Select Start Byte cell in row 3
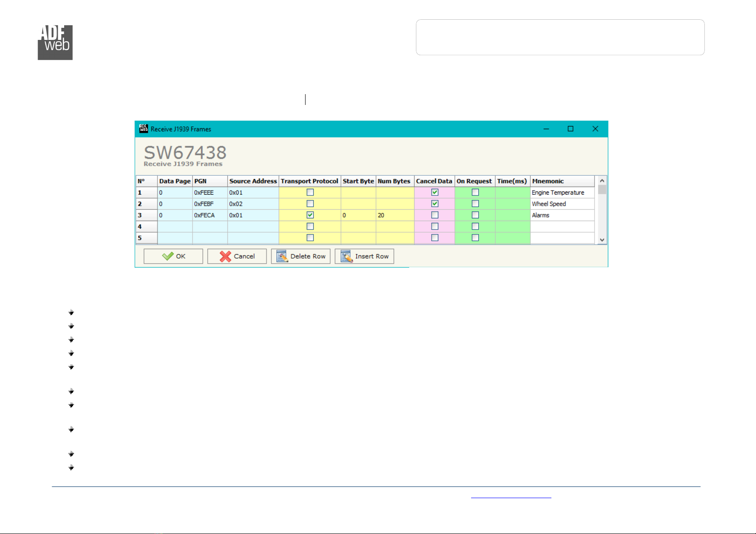 point(358,215)
